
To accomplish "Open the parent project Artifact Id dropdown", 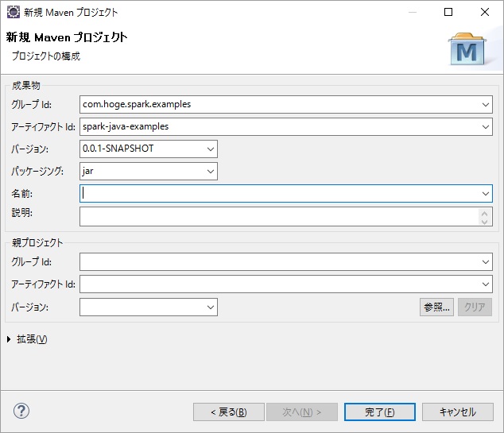I will coord(486,284).
